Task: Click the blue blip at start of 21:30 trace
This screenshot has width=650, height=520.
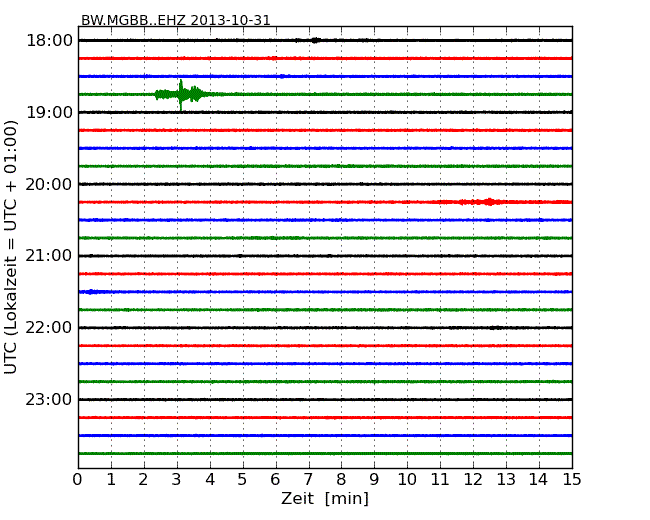Action: pos(91,292)
